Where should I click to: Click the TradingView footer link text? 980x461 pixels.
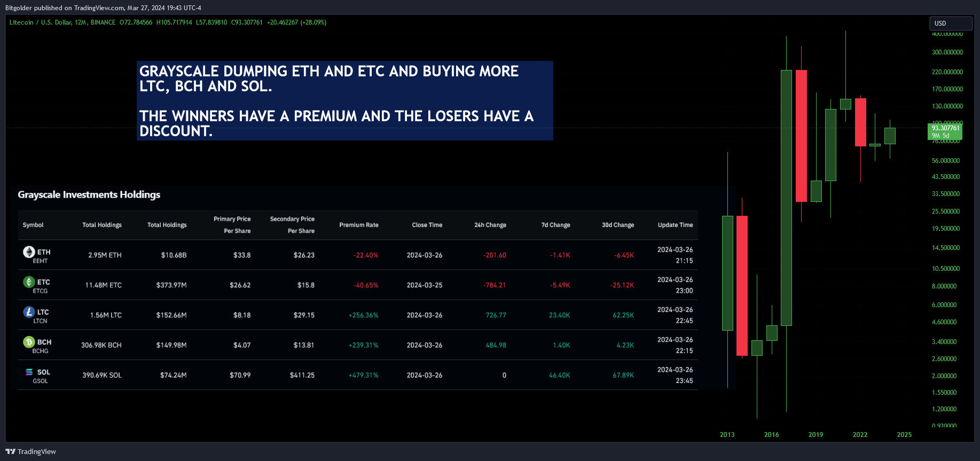37,451
